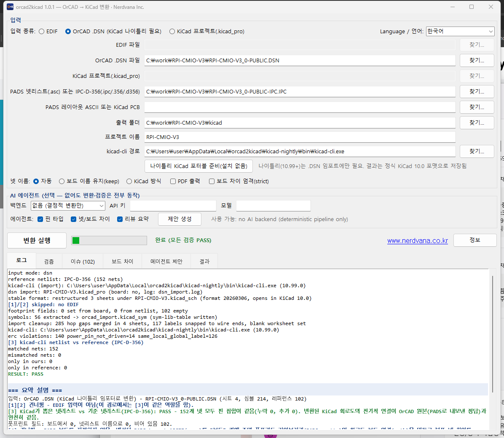
Task: Enable the PDF 출력 checkbox
Action: click(x=173, y=181)
